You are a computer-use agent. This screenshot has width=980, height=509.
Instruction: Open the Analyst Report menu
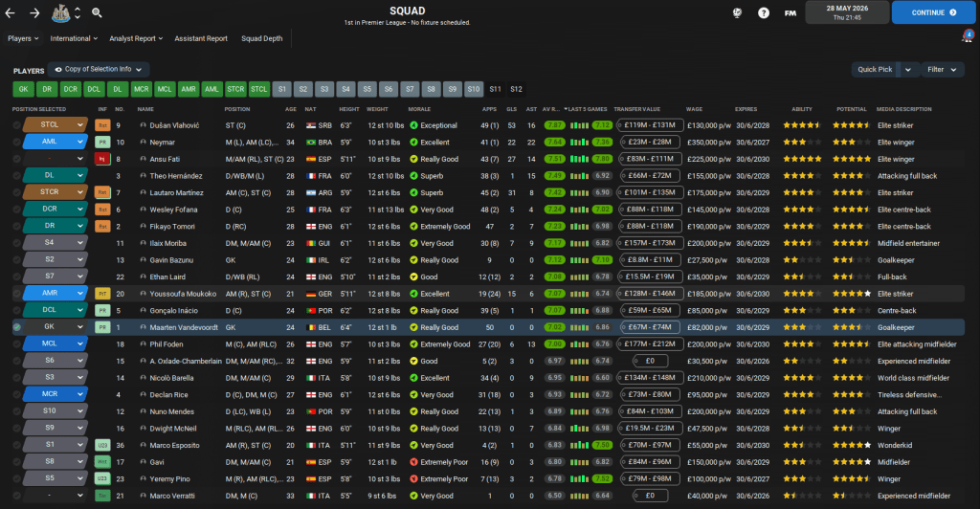[x=138, y=39]
